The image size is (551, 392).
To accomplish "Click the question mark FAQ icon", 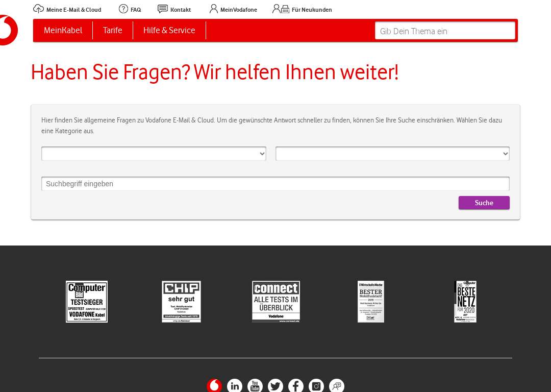I will point(123,9).
